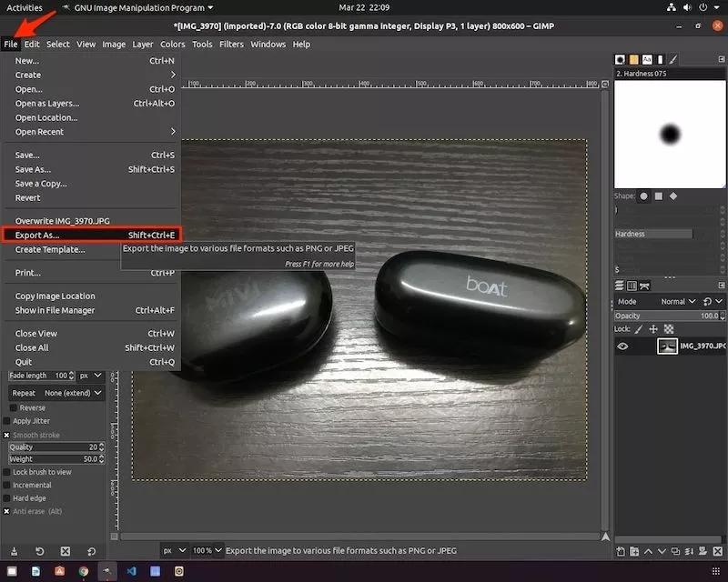
Task: Open the Layer menu
Action: click(x=143, y=45)
